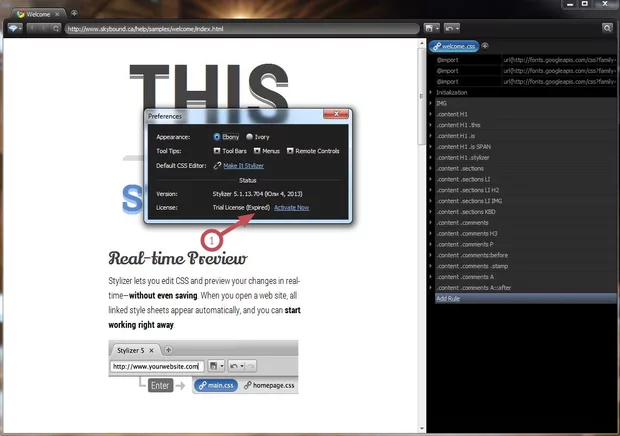
Task: Select the .content .comments .stamp row
Action: coord(525,266)
